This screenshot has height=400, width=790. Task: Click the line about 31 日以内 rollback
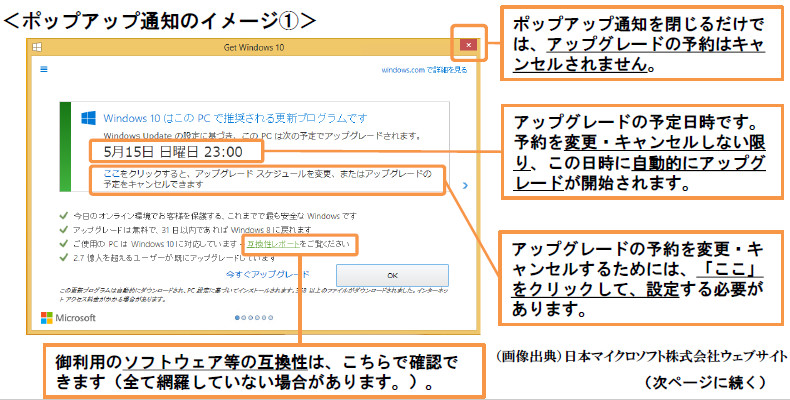[x=192, y=230]
